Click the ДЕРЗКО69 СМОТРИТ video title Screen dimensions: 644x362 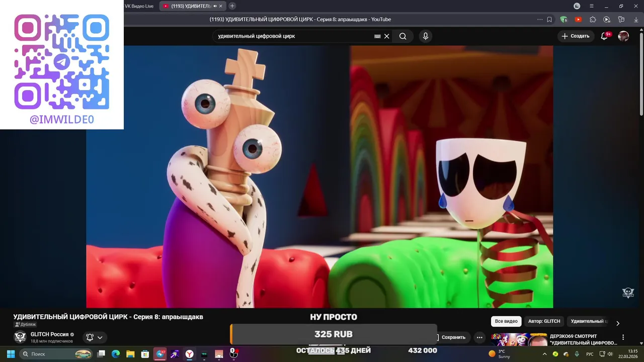[583, 340]
